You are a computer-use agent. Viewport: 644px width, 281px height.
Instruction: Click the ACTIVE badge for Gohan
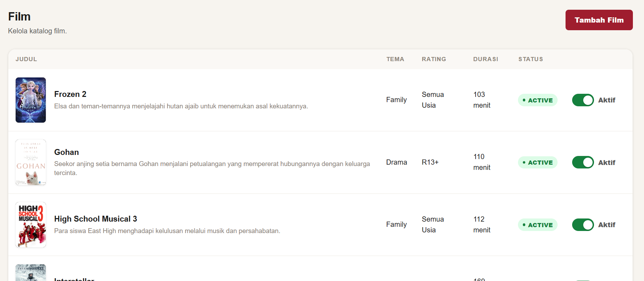coord(537,162)
